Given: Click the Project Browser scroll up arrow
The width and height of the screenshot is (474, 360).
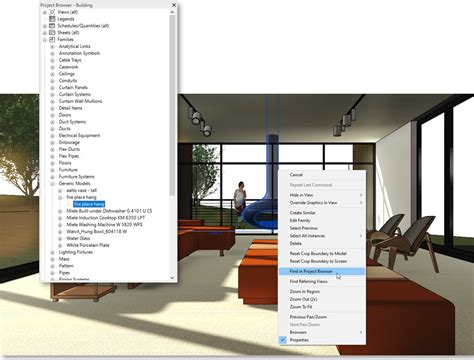Looking at the screenshot, I should [172, 12].
